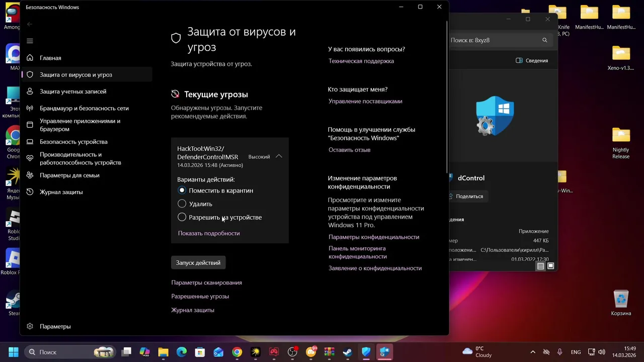
Task: Toggle Сведения details pane in Explorer
Action: pyautogui.click(x=532, y=60)
